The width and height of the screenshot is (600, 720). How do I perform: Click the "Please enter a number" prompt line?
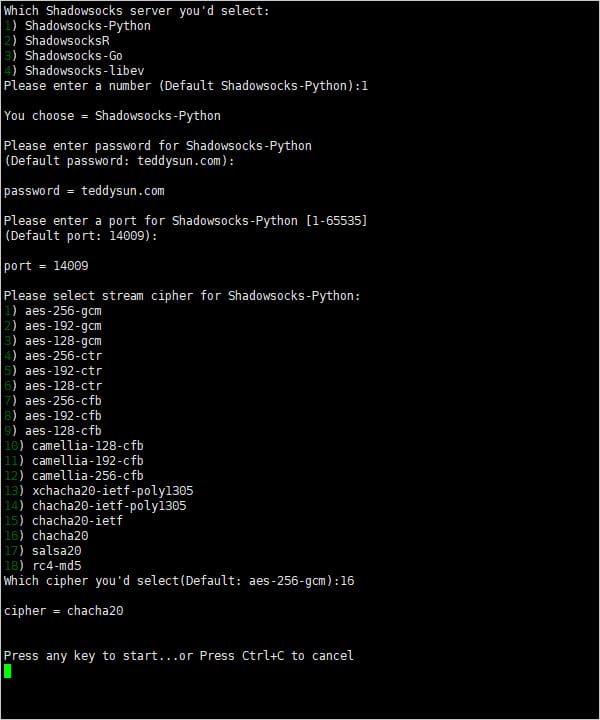tap(186, 86)
